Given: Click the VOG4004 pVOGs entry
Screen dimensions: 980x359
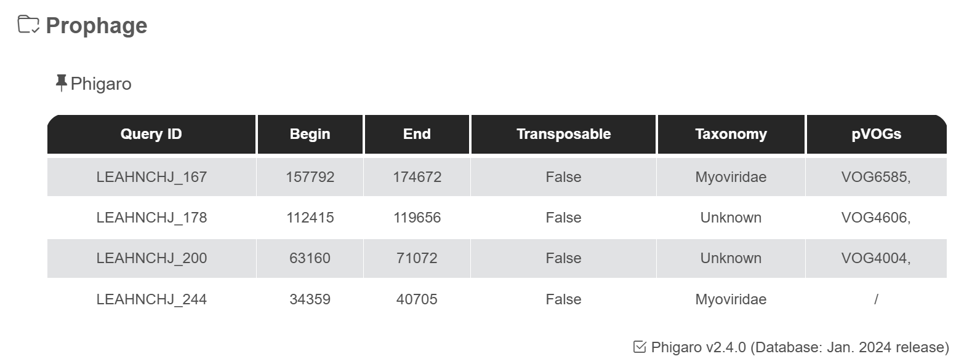Looking at the screenshot, I should click(x=875, y=258).
